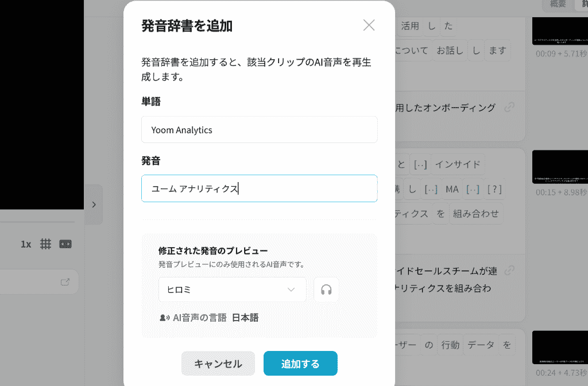Click the [?] token in transcript

point(494,190)
